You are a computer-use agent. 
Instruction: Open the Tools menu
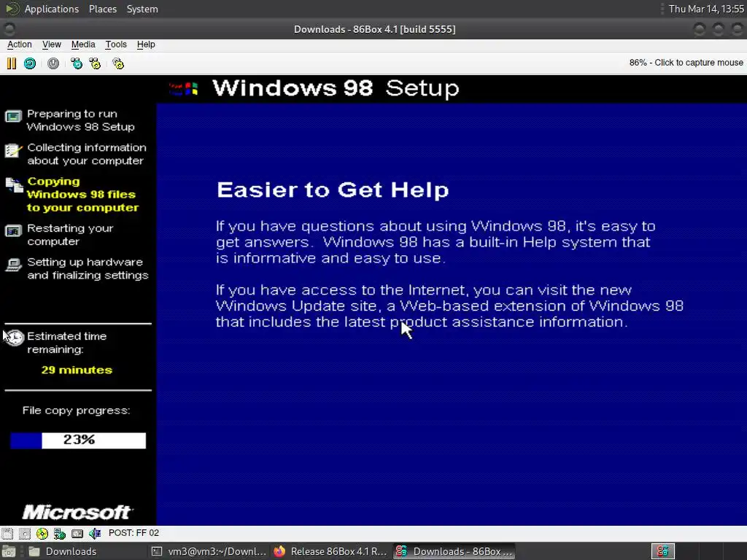(x=116, y=44)
